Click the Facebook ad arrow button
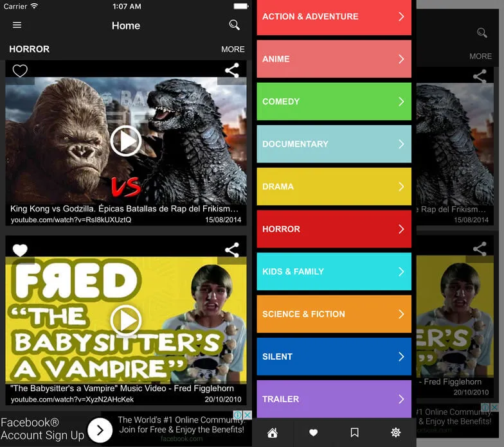Screen dimensions: 504x447 point(100,430)
